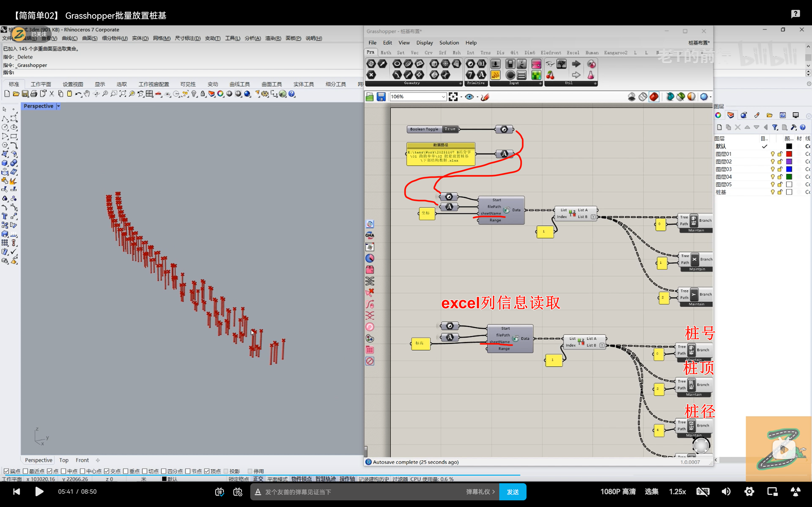Click the Grasshopper save file icon
Screen dimensions: 812x507
(381, 97)
